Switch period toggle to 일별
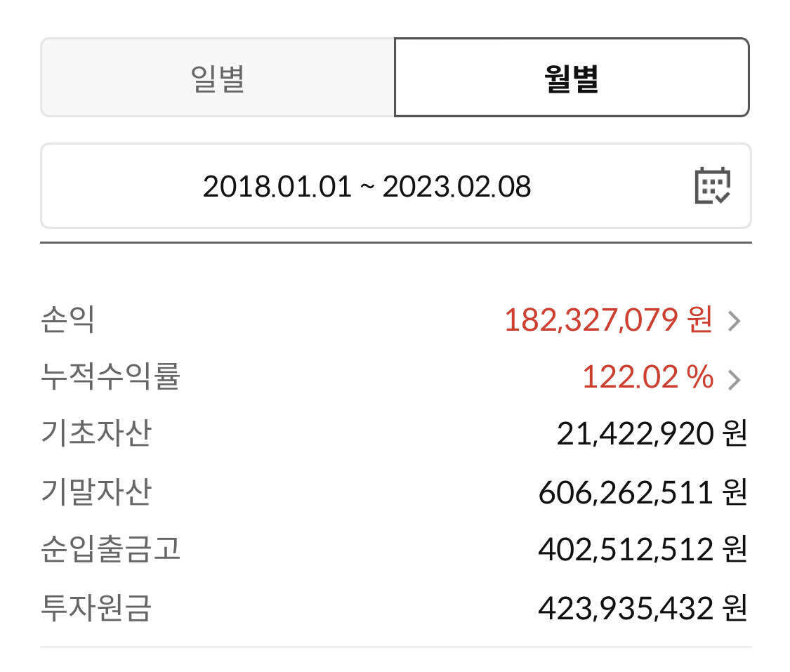The height and width of the screenshot is (672, 790). coord(218,78)
